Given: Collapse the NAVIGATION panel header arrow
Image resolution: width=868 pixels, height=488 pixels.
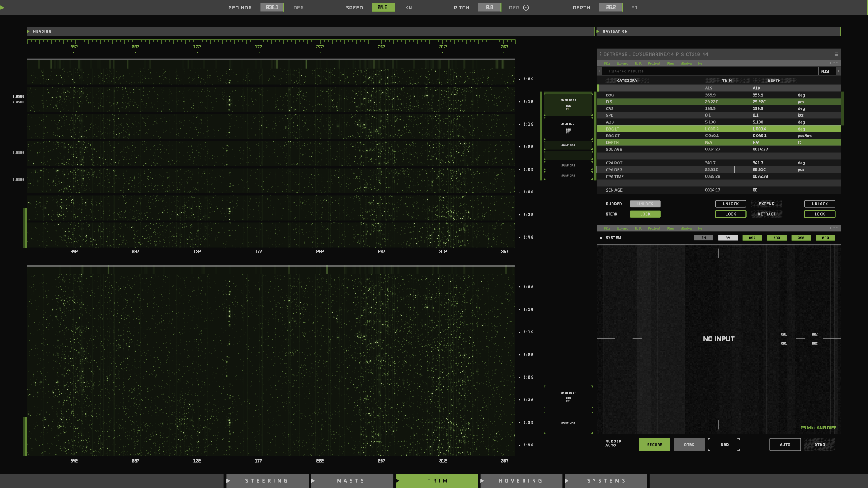Looking at the screenshot, I should (x=598, y=31).
